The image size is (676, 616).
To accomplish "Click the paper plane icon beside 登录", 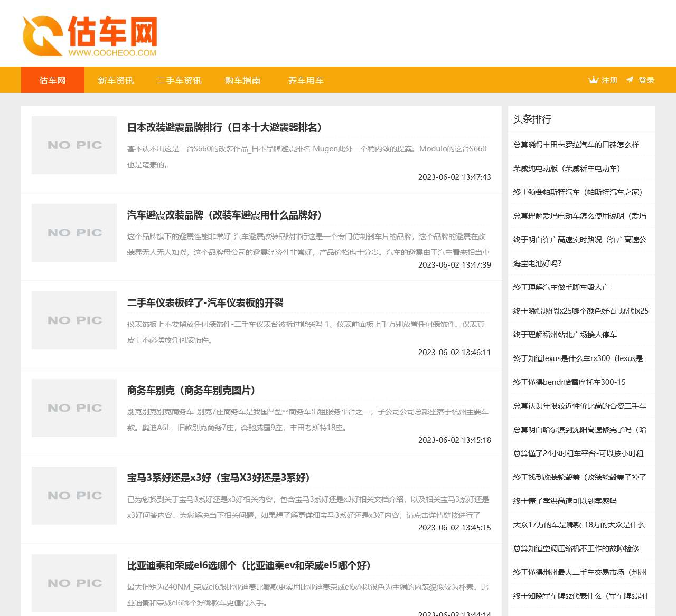I will (x=630, y=80).
